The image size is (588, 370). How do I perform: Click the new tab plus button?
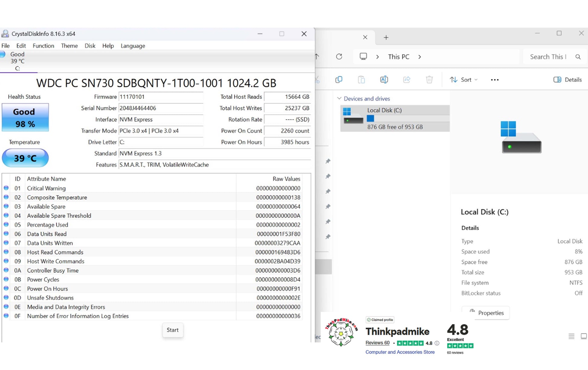(x=386, y=38)
